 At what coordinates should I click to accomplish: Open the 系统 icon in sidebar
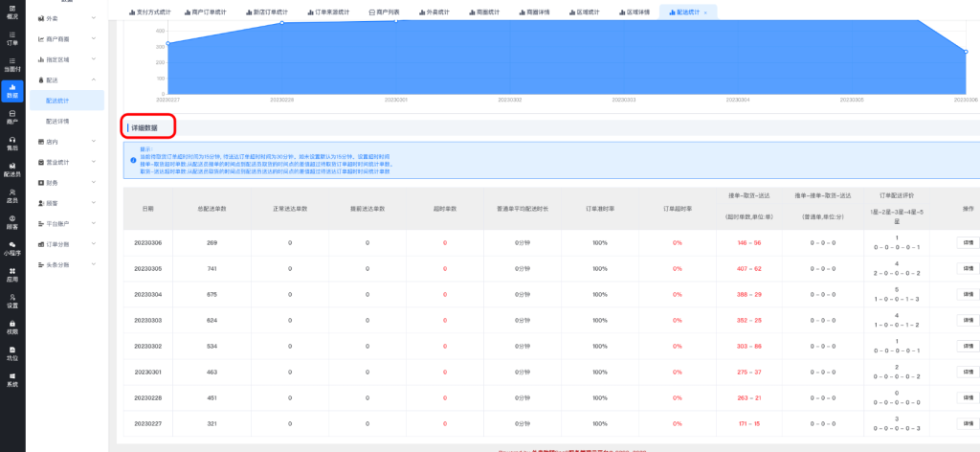pos(12,379)
